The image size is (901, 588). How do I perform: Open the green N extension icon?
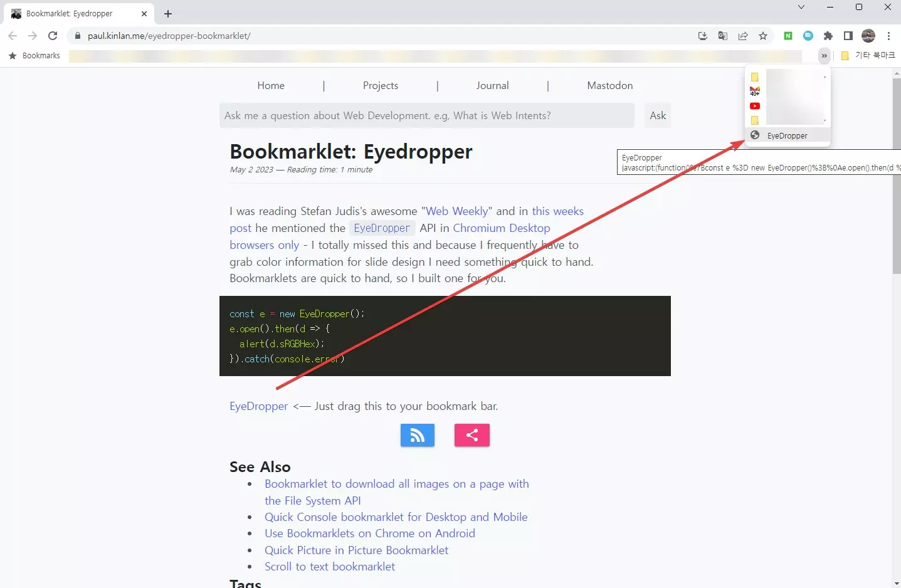coord(788,36)
